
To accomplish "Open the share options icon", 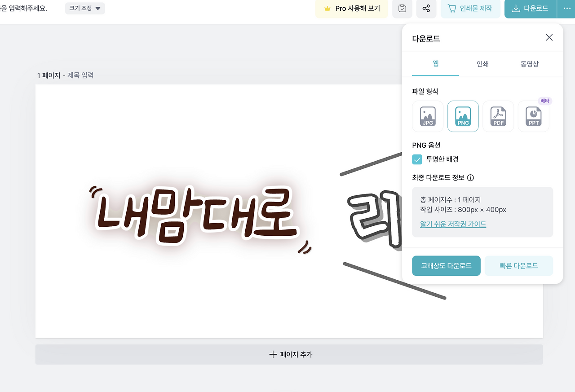I will pos(426,9).
